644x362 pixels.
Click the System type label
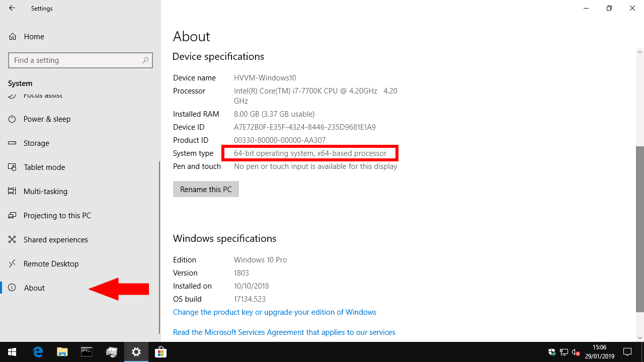click(x=193, y=153)
